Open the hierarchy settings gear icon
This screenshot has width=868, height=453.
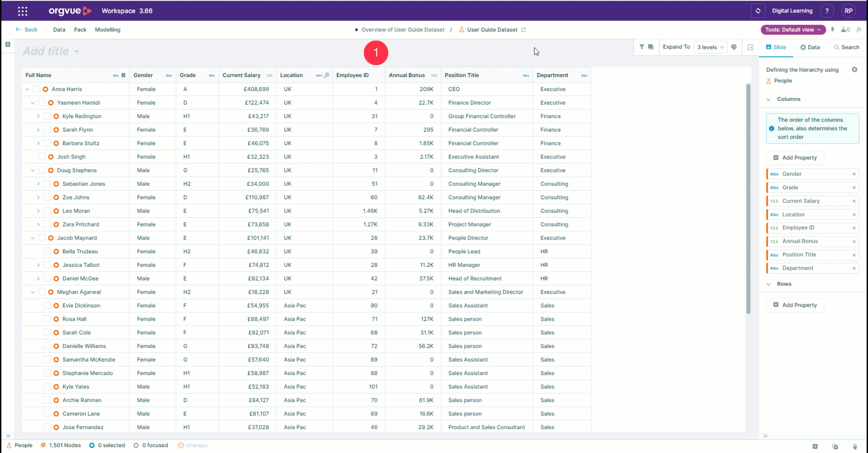tap(854, 69)
